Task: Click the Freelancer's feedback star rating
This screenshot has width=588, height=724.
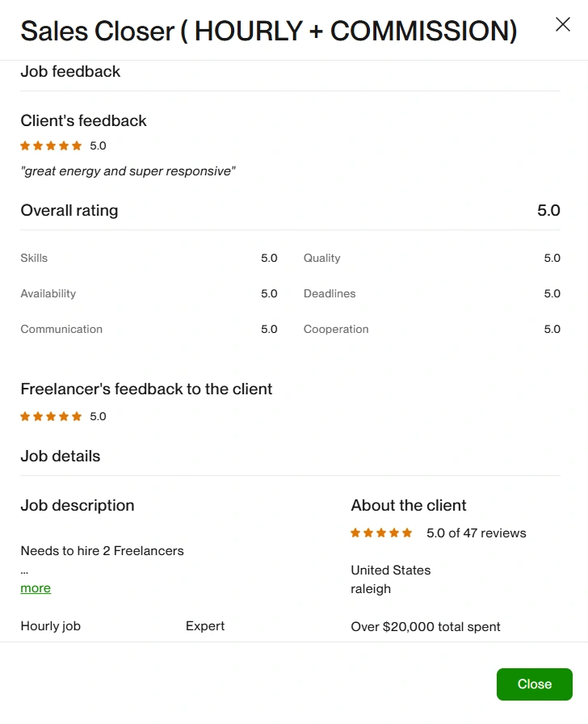Action: [52, 417]
